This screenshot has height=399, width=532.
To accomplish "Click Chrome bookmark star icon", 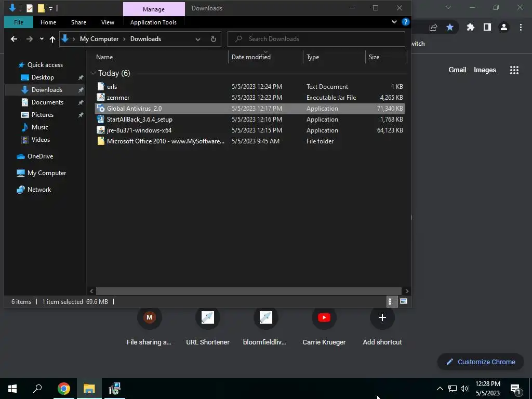I will click(450, 27).
